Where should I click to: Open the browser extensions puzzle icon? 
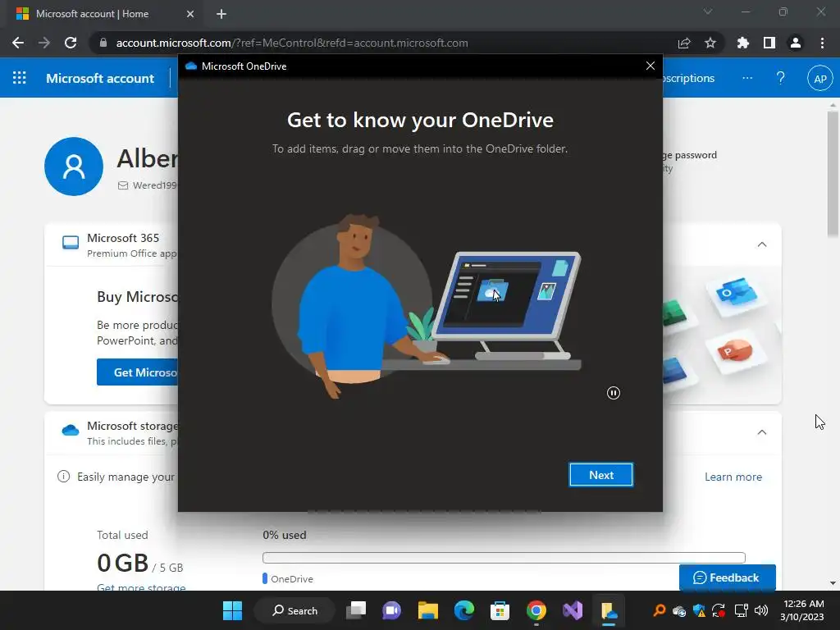point(743,43)
